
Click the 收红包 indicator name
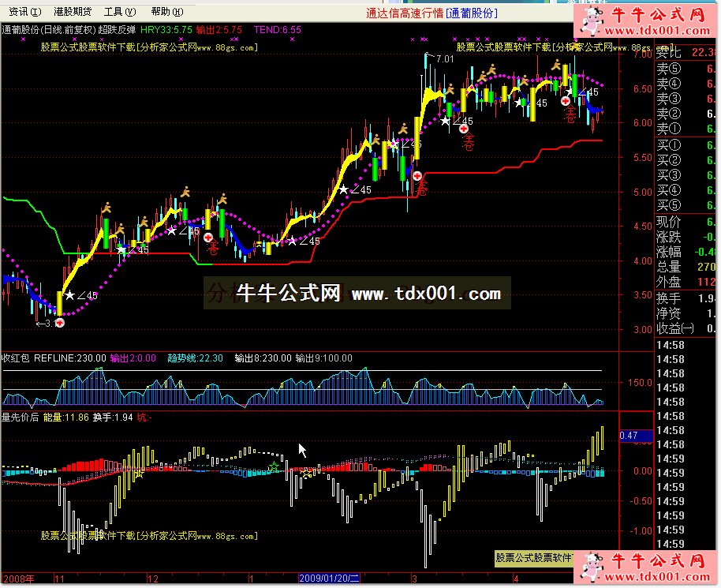click(16, 358)
